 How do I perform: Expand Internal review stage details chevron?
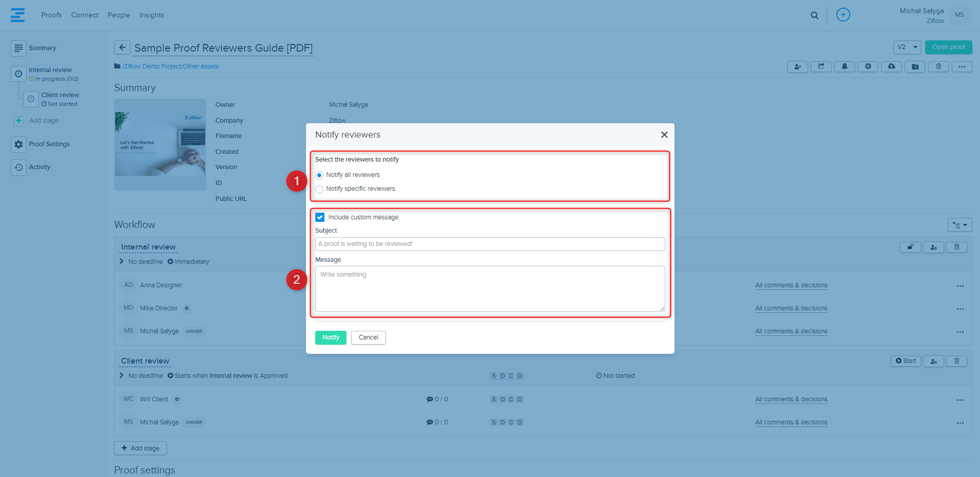122,262
